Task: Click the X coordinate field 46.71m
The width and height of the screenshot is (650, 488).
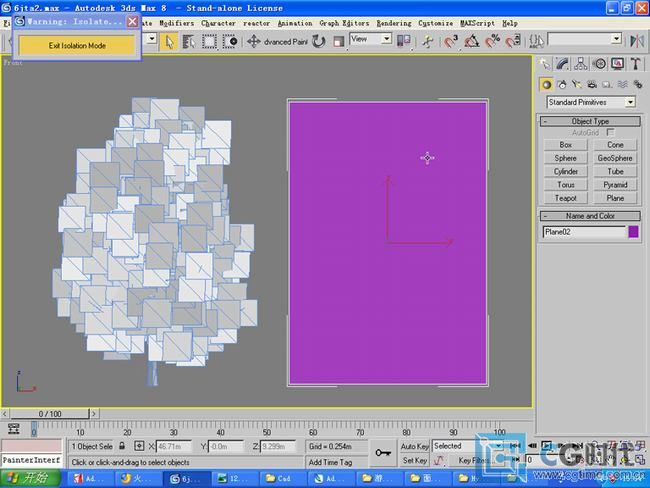Action: click(x=174, y=447)
